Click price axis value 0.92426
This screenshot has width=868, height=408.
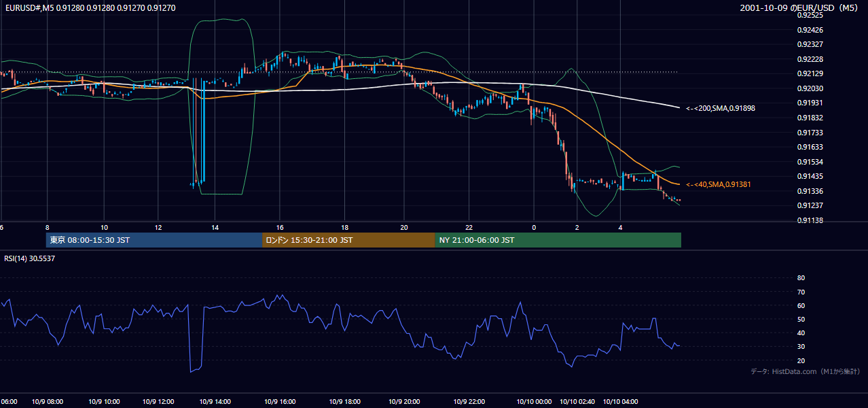point(811,30)
